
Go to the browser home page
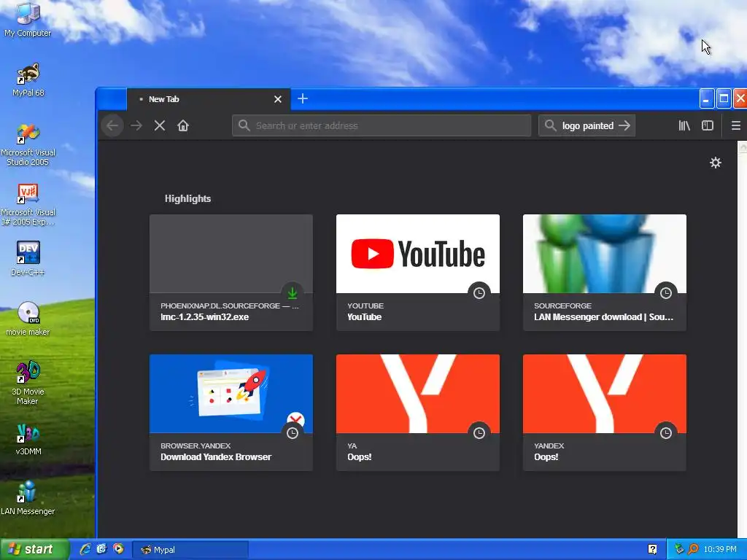click(x=183, y=125)
